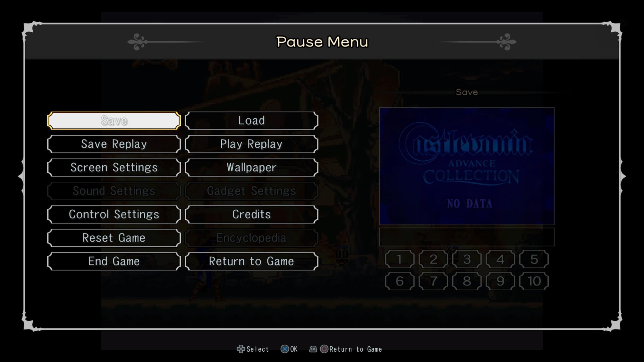
Task: Toggle Encyclopedia menu option
Action: pos(251,238)
